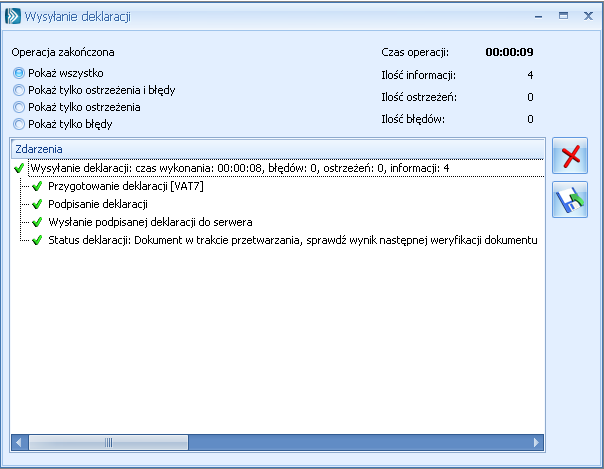Select the 'Przygotowanie deklaracji [VAT7]' event row

point(126,186)
